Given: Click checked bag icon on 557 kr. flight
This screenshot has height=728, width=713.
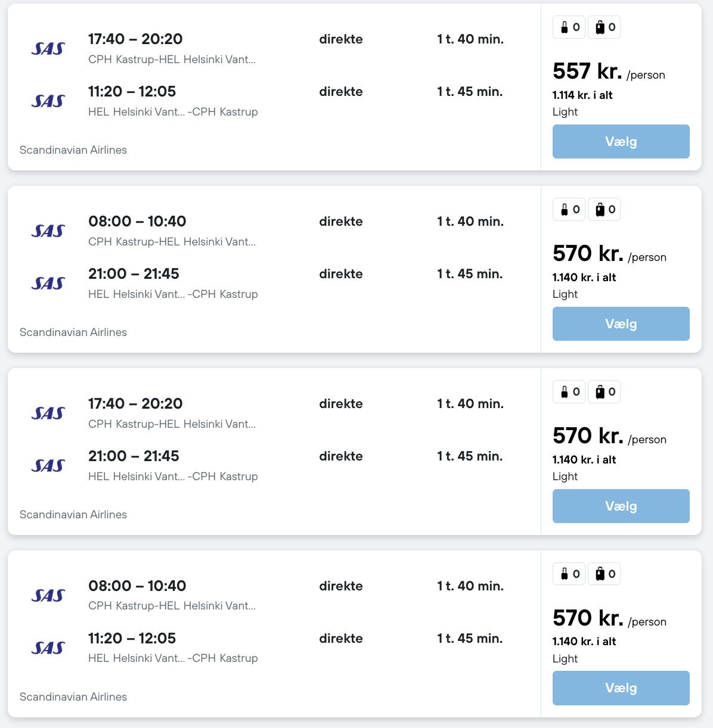Looking at the screenshot, I should (x=604, y=27).
